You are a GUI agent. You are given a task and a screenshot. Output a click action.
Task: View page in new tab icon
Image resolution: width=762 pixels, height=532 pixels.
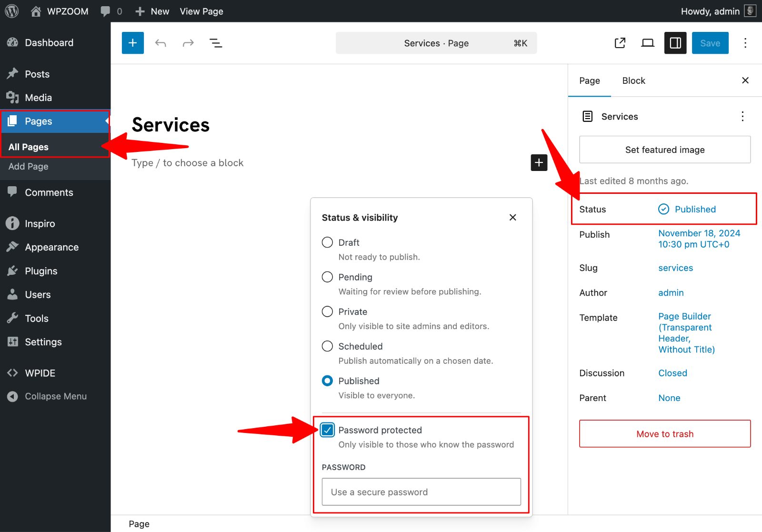pyautogui.click(x=620, y=43)
